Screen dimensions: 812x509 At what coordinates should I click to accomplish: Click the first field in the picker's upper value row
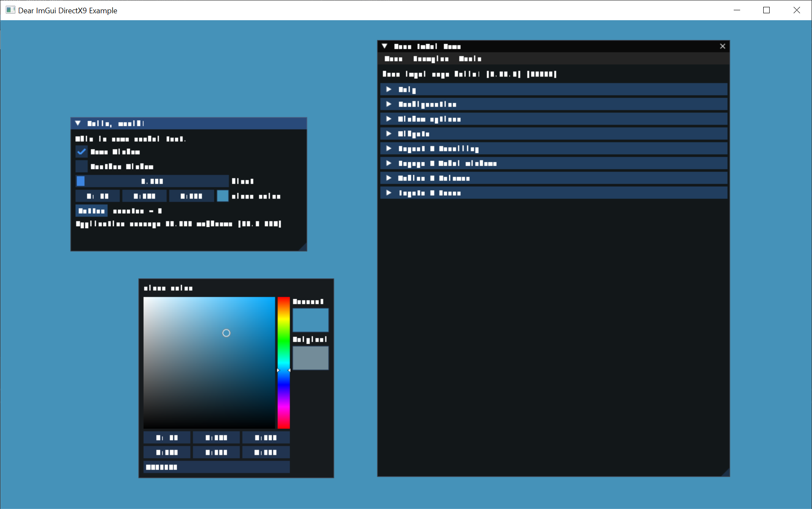click(167, 438)
